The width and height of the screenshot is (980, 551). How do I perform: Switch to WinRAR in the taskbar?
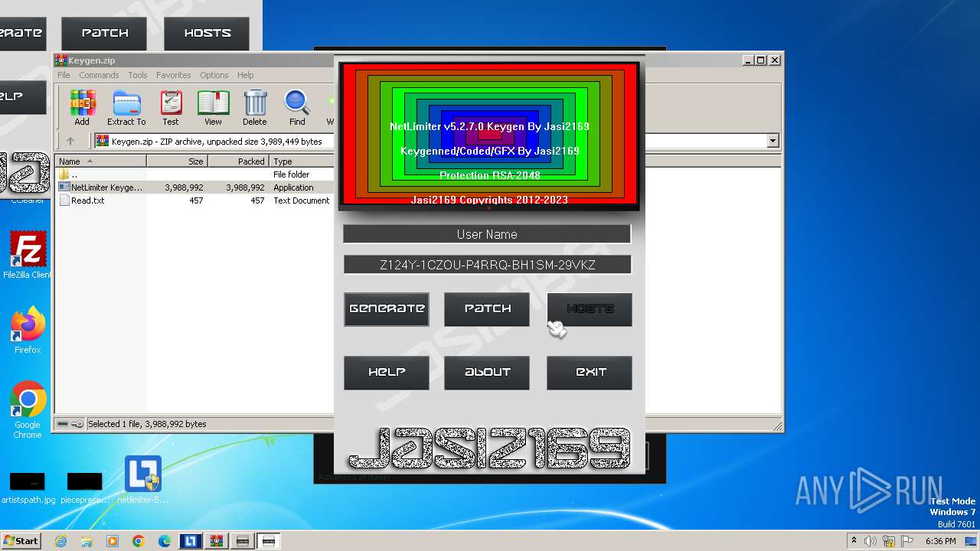click(217, 541)
